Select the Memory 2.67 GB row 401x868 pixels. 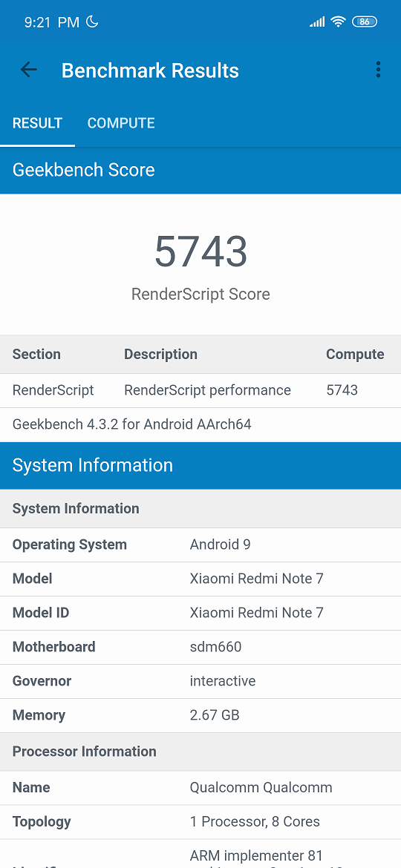tap(200, 715)
